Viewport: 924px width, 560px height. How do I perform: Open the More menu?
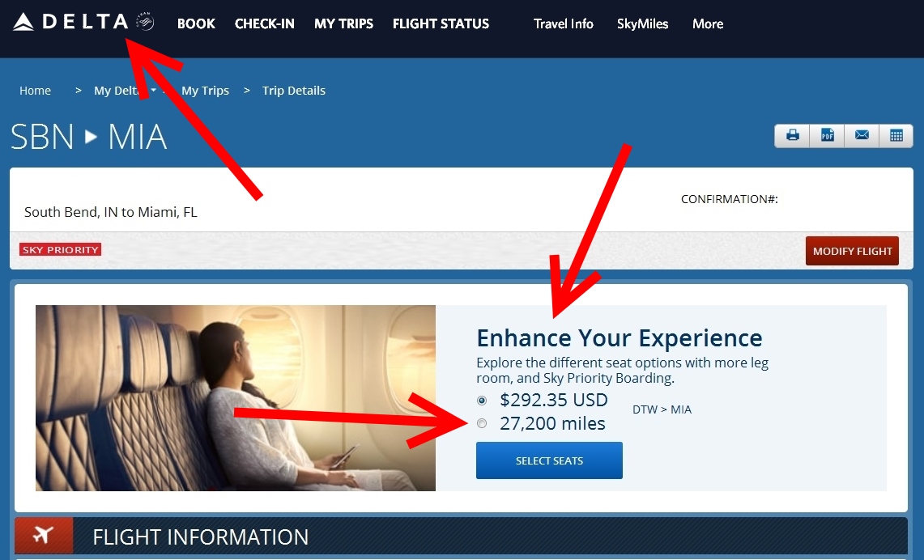coord(706,23)
